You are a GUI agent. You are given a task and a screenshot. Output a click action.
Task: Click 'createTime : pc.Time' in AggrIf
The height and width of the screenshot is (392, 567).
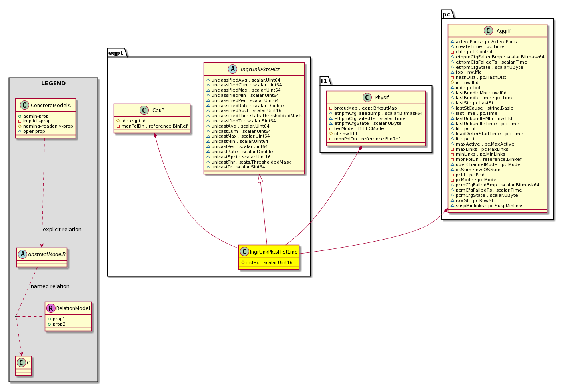[x=480, y=46]
